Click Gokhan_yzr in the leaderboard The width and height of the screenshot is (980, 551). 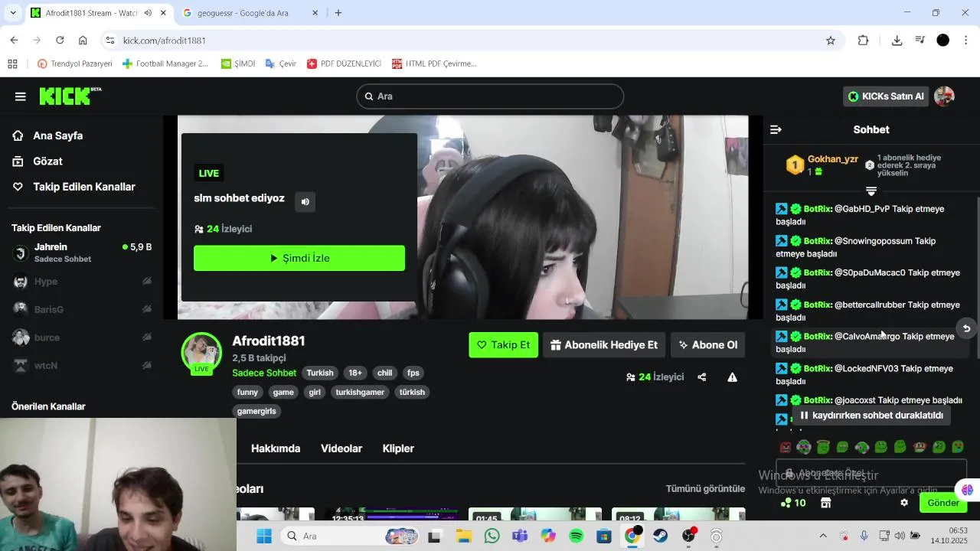(x=833, y=159)
